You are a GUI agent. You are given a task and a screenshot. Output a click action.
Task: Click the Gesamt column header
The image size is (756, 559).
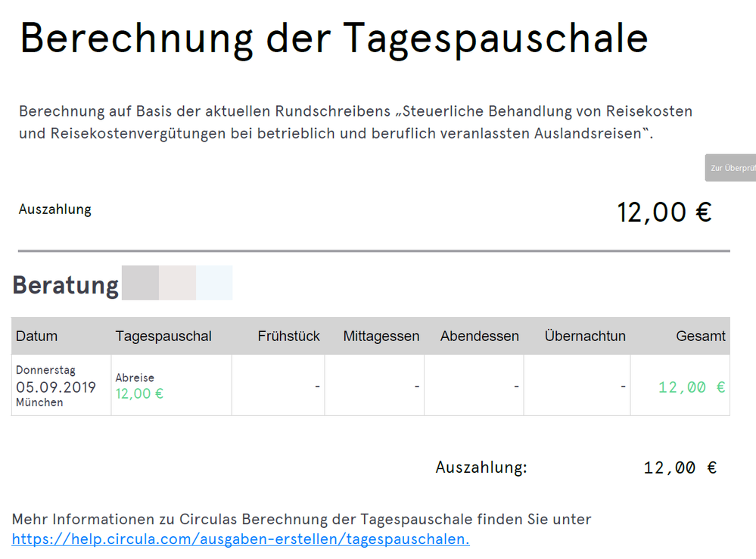coord(701,336)
